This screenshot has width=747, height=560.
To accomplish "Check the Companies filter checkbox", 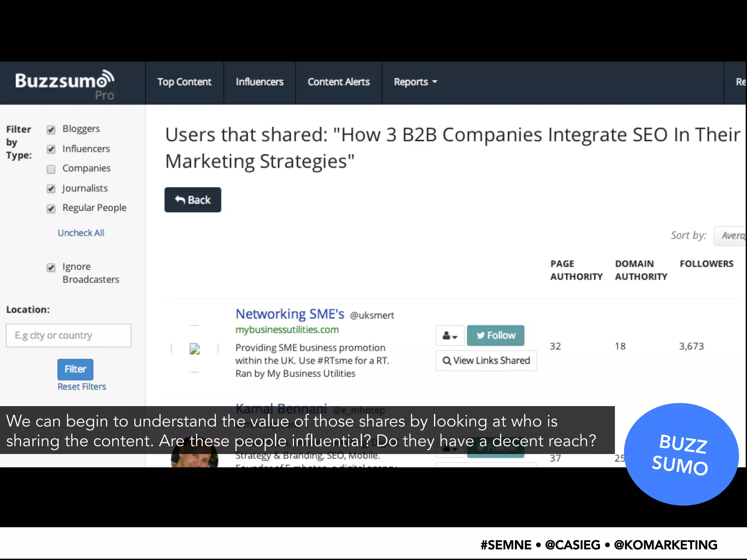I will coord(51,169).
